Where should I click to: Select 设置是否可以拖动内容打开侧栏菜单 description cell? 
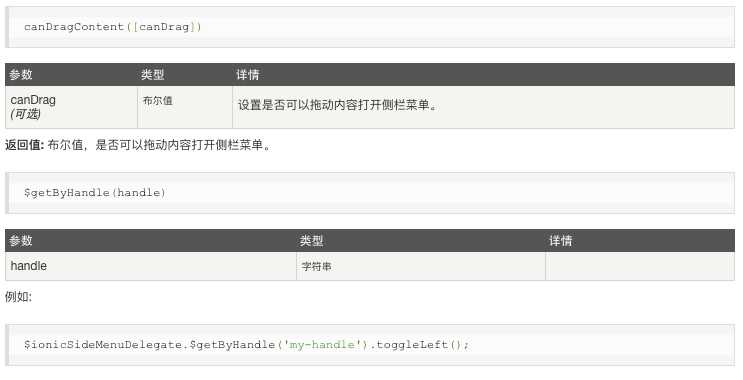(483, 107)
